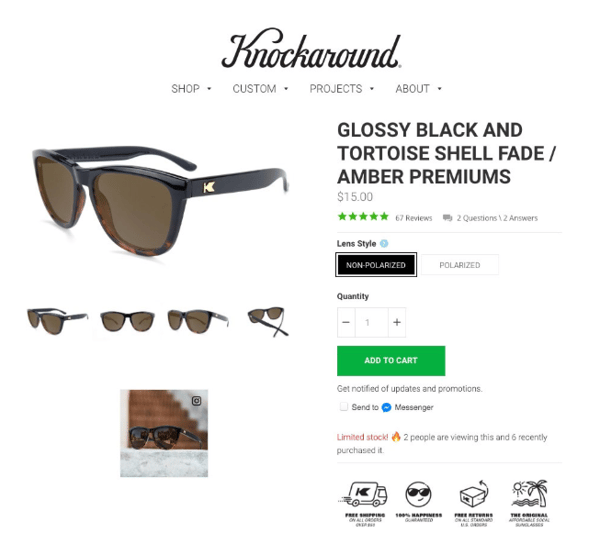Select the Polarized lens style
Viewport: 600px width, 555px height.
(460, 265)
